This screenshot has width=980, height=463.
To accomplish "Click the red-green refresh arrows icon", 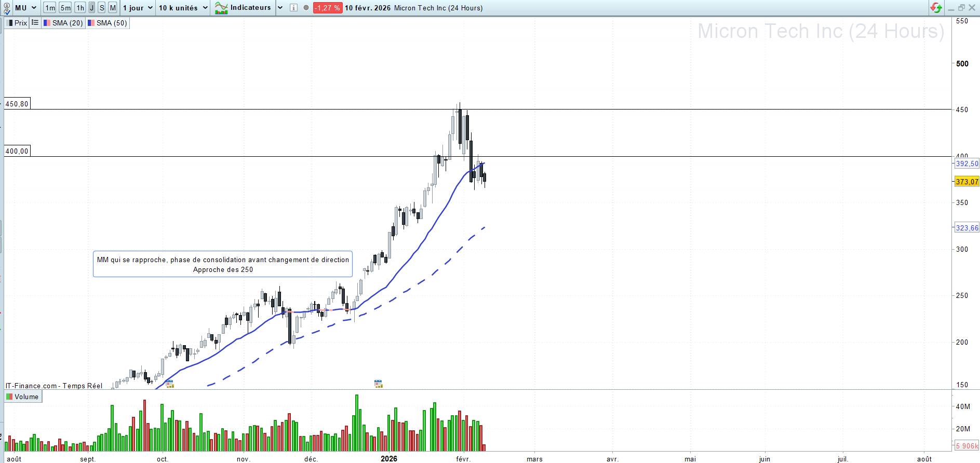I will click(x=936, y=8).
